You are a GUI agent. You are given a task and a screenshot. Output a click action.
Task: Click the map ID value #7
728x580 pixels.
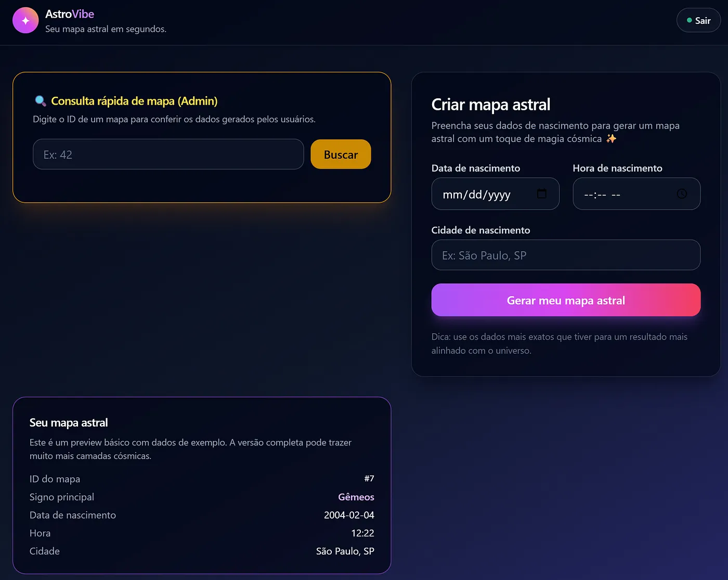(x=369, y=479)
